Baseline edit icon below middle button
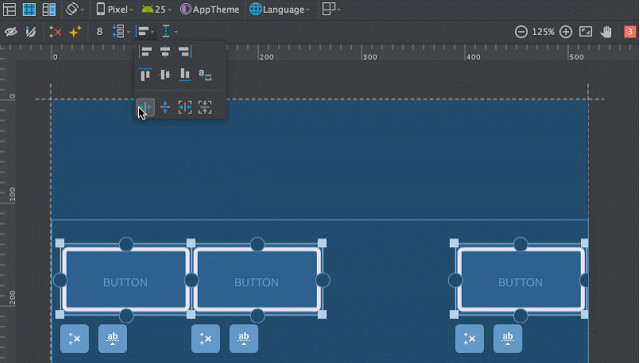This screenshot has width=640, height=363. (x=244, y=339)
